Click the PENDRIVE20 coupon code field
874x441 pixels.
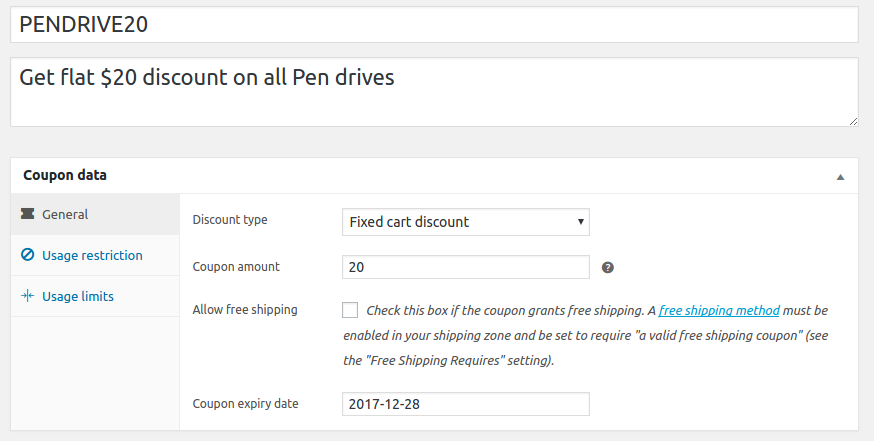point(434,25)
